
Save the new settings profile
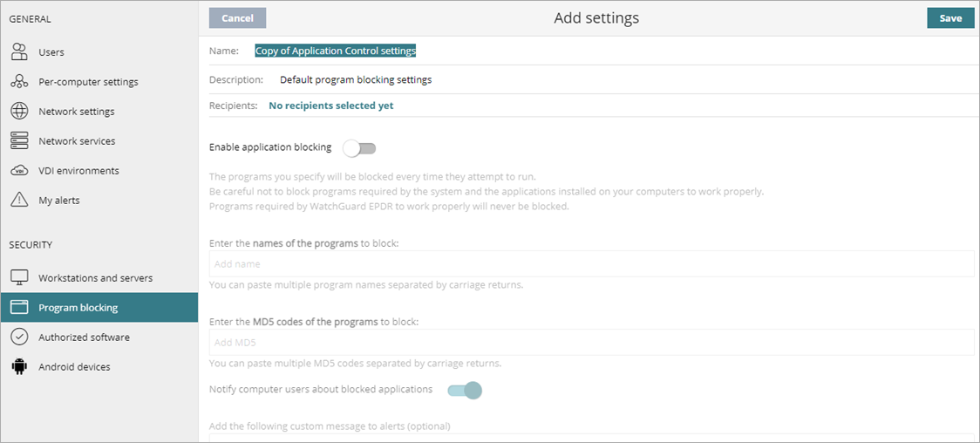click(x=950, y=18)
